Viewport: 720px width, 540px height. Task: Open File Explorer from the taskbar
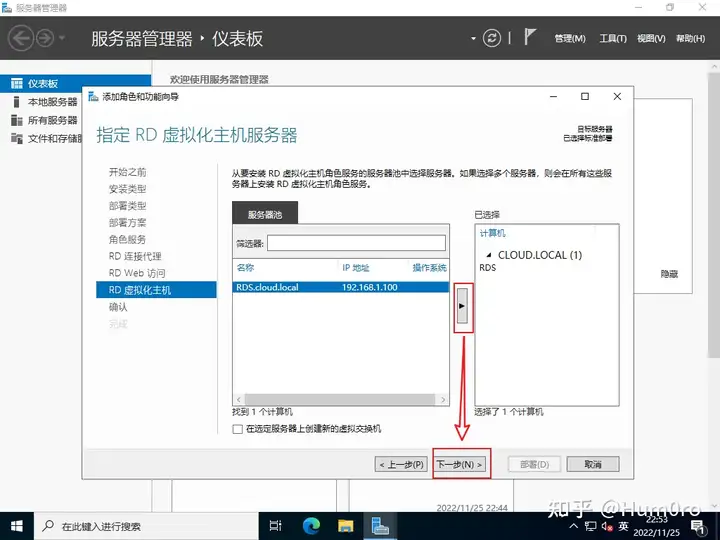point(346,526)
